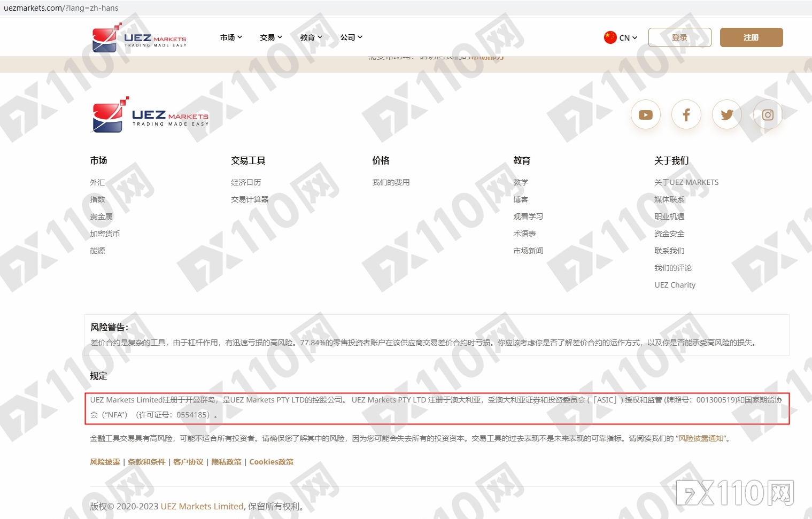Open the 条款和条件 policy link
This screenshot has width=812, height=519.
(x=146, y=462)
